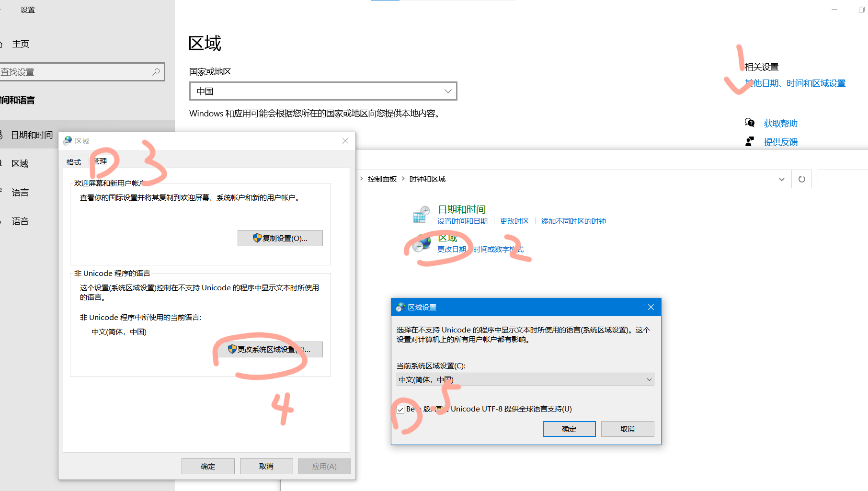Go to 主页 in Settings
This screenshot has height=491, width=868.
coord(21,44)
